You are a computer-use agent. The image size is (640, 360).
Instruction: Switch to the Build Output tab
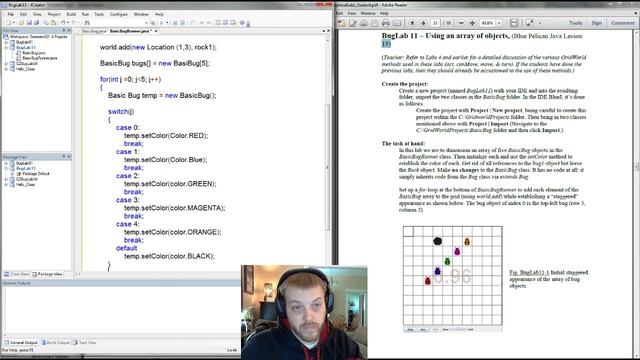56,343
